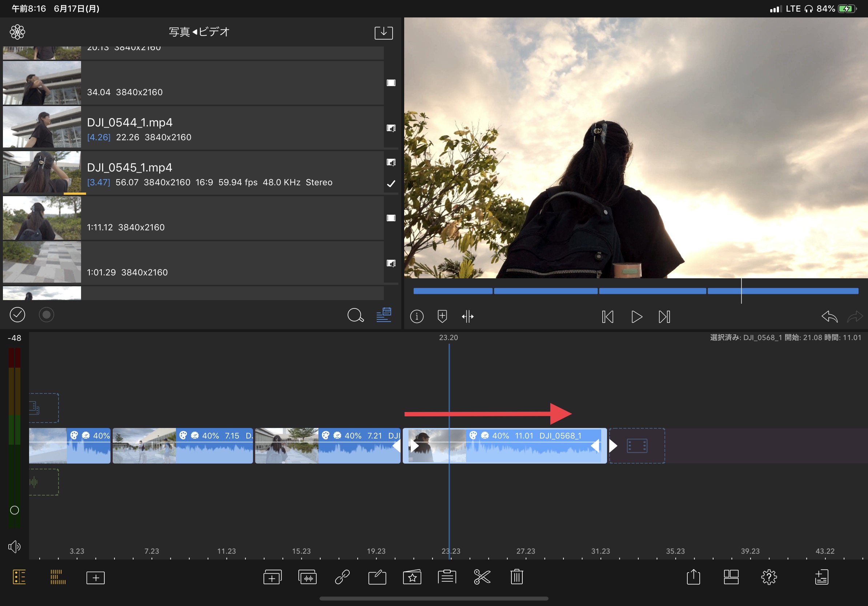Skip to the next clip
The width and height of the screenshot is (868, 606).
point(664,316)
